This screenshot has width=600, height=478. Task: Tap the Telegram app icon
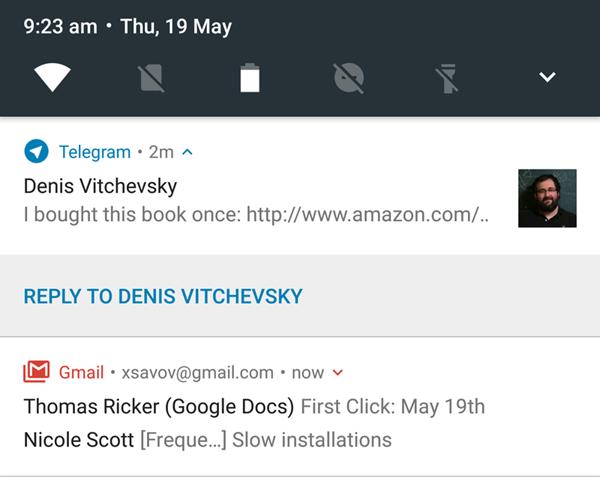(36, 152)
